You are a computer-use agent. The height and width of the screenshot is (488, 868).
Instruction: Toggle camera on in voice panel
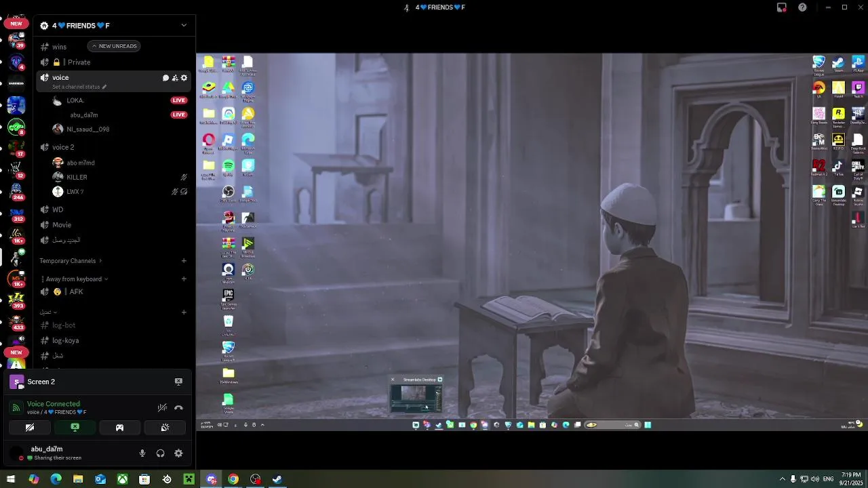[30, 428]
